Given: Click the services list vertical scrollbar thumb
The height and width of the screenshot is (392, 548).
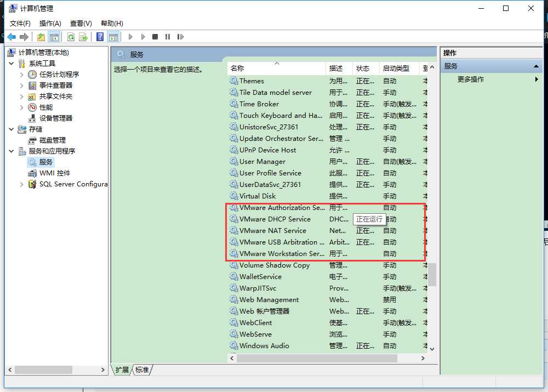Looking at the screenshot, I should click(432, 275).
